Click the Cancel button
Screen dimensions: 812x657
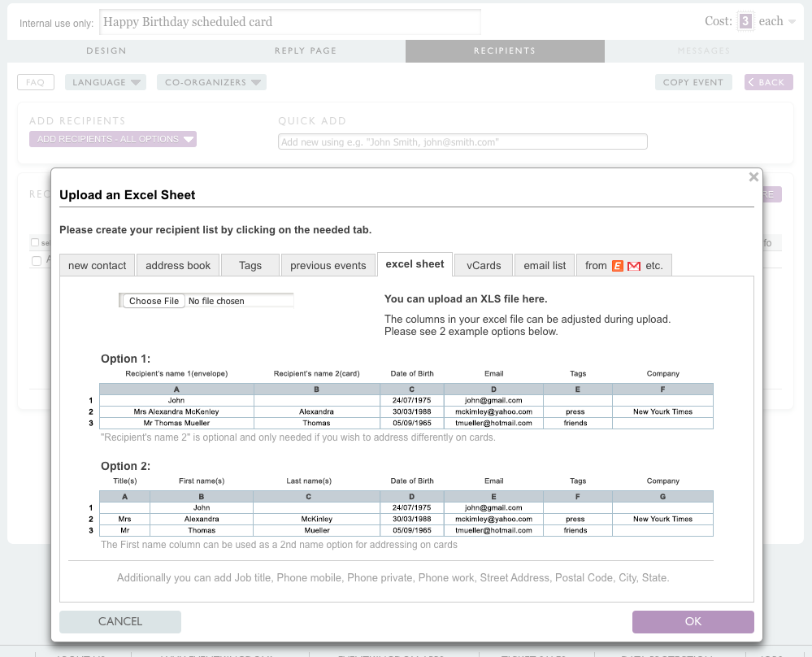coord(120,621)
